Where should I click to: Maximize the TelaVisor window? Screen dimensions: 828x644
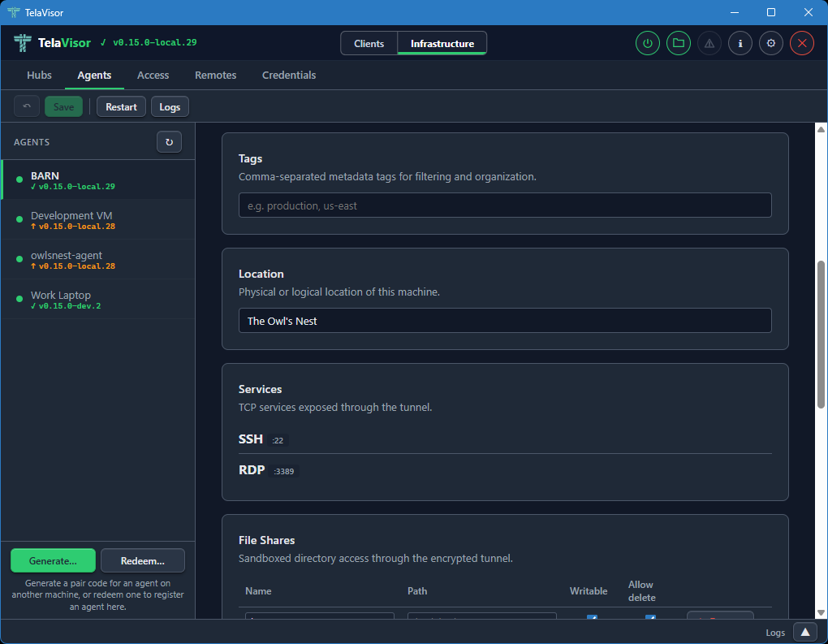pyautogui.click(x=771, y=12)
